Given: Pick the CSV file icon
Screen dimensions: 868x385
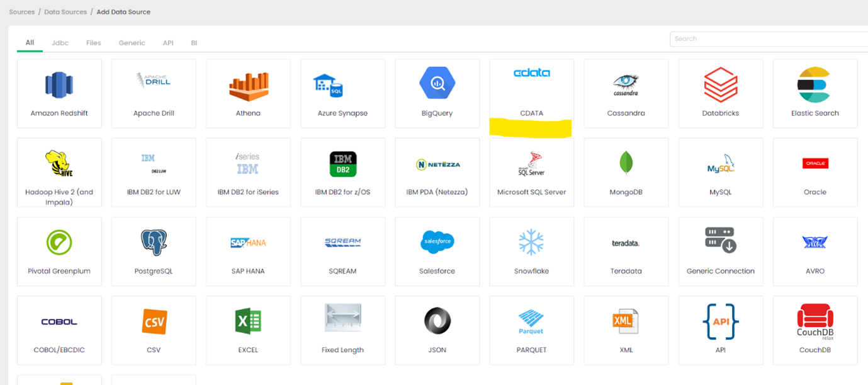Looking at the screenshot, I should (x=154, y=321).
